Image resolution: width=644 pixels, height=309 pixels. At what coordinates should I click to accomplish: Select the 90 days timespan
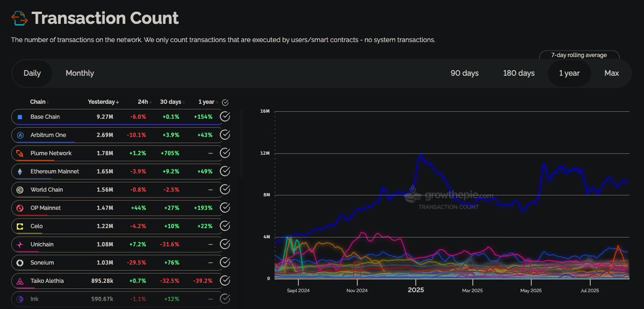(465, 73)
